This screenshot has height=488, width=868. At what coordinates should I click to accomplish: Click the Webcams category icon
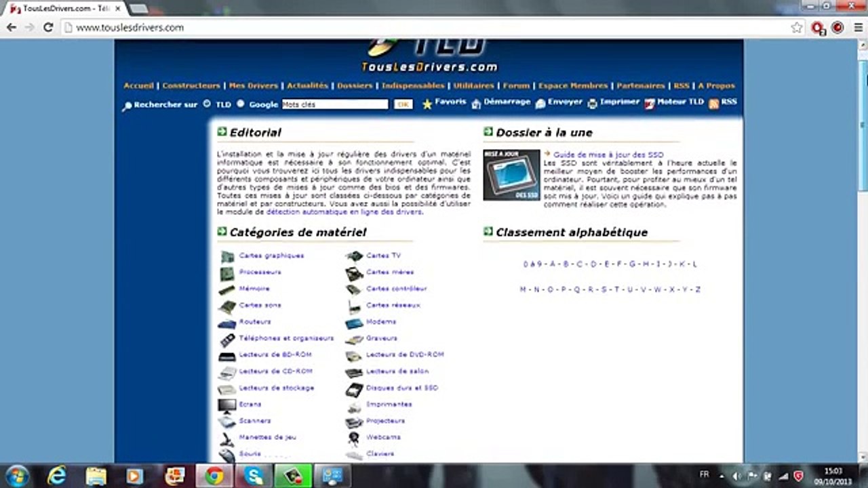355,439
